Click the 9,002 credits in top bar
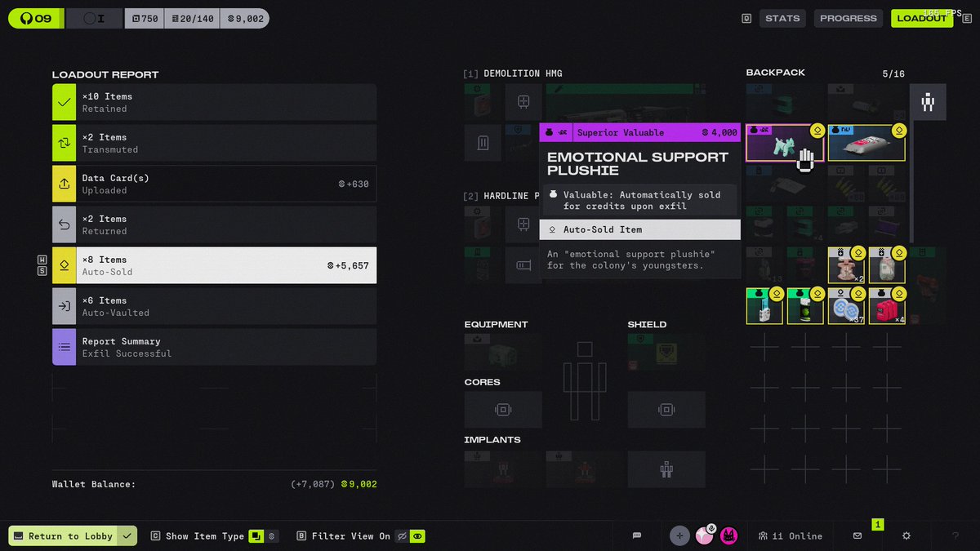Screen dimensions: 980x551 tap(245, 18)
